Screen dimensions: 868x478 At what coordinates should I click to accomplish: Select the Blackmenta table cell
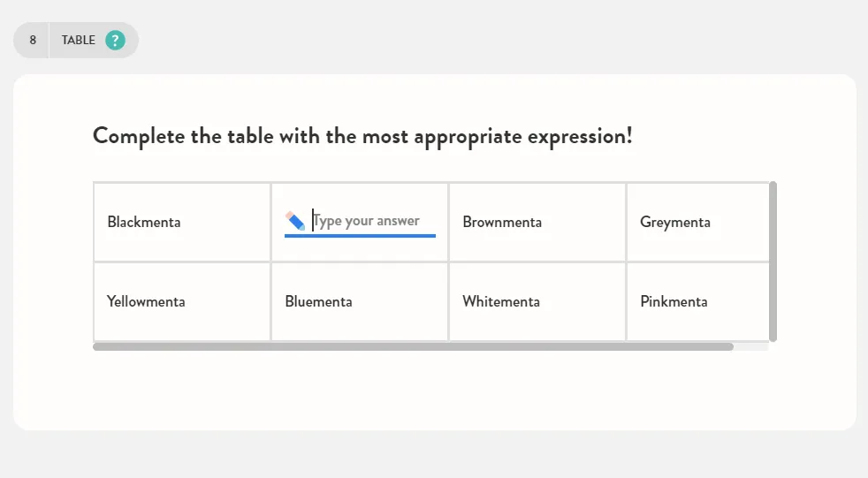pyautogui.click(x=182, y=222)
